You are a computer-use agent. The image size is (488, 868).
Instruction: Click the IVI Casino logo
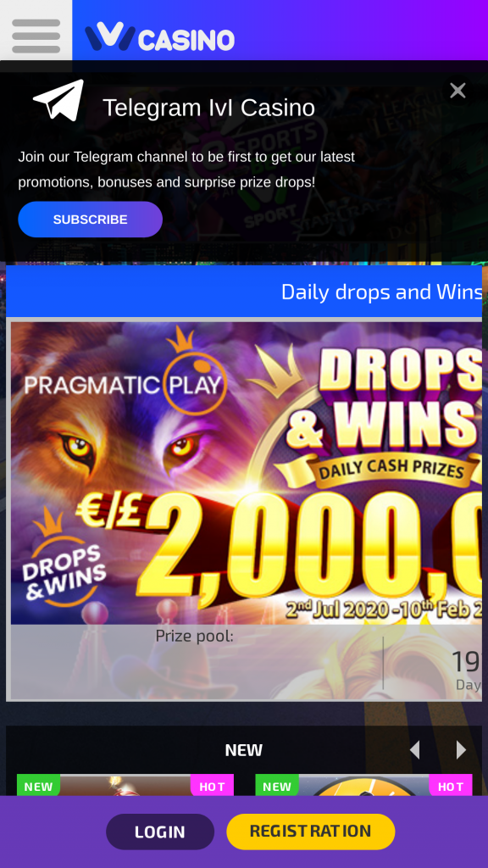click(x=159, y=36)
